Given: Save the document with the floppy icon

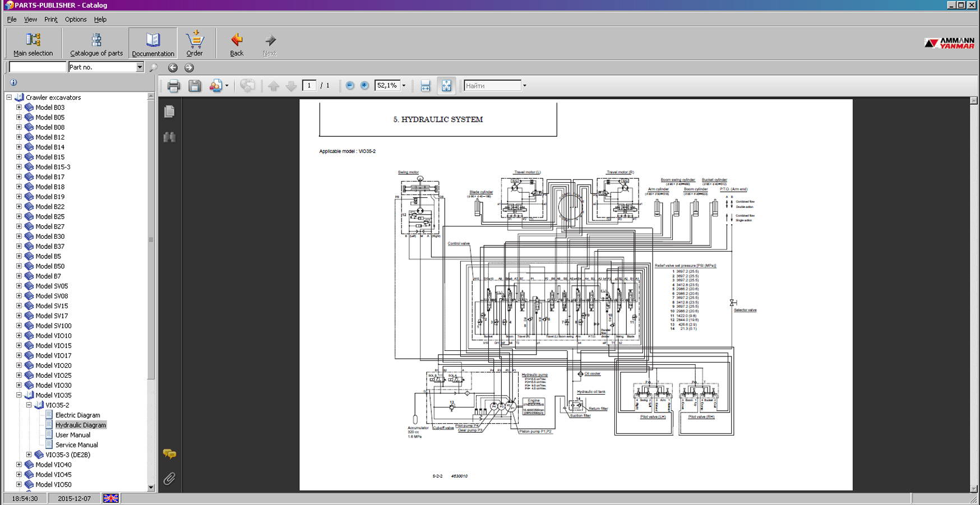Looking at the screenshot, I should tap(195, 86).
